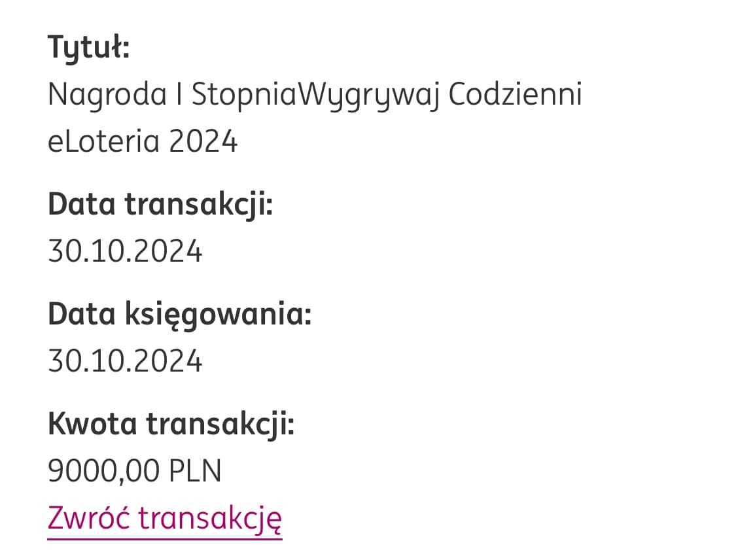Click the word "eLoteria"

tap(103, 141)
